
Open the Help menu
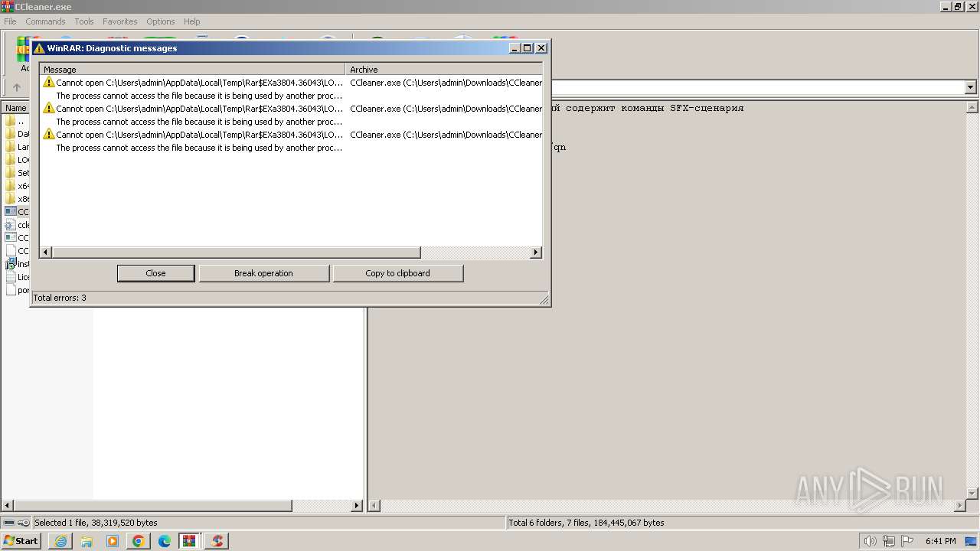[x=192, y=21]
